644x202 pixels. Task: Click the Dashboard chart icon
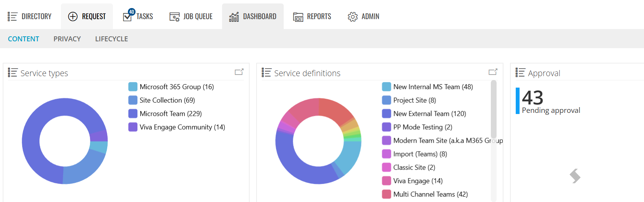(234, 17)
